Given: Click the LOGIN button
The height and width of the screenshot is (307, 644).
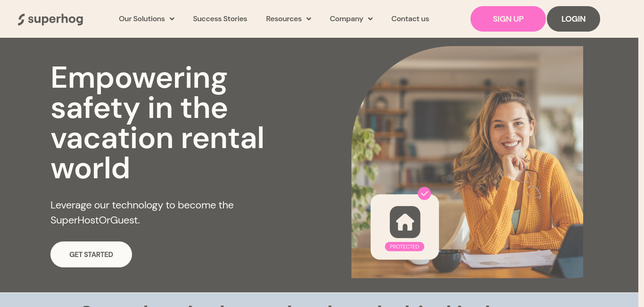Looking at the screenshot, I should tap(573, 19).
